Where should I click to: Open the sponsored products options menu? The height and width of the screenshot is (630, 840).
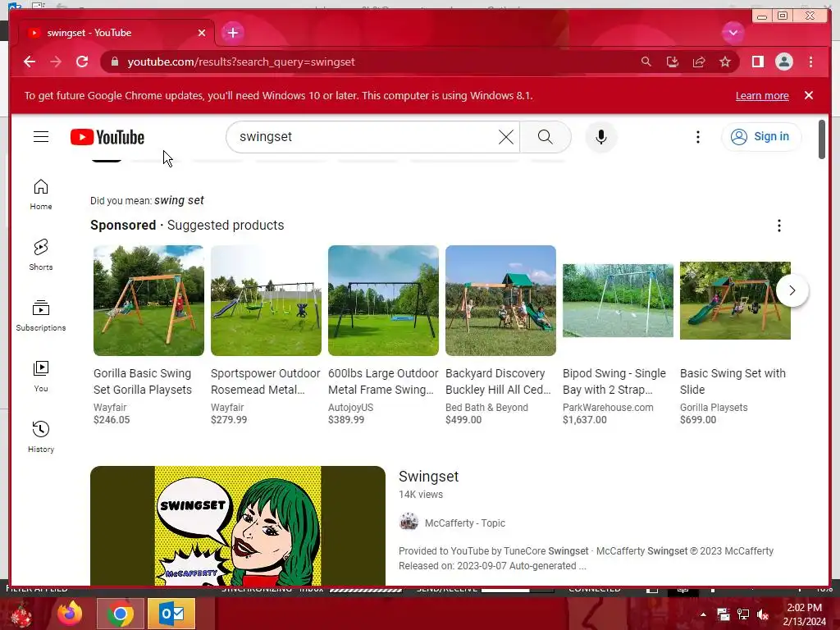point(779,226)
